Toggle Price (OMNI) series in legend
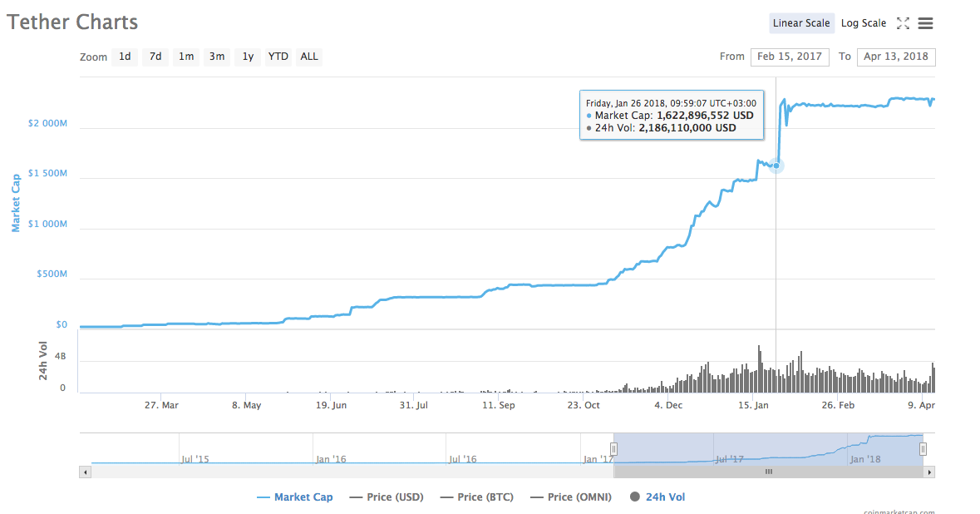The width and height of the screenshot is (980, 514). click(570, 497)
